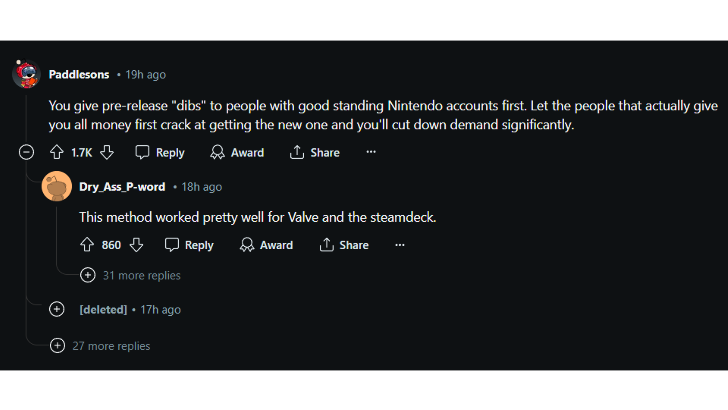The width and height of the screenshot is (728, 410).
Task: Share the Dry_Ass_P-word reply
Action: click(343, 245)
